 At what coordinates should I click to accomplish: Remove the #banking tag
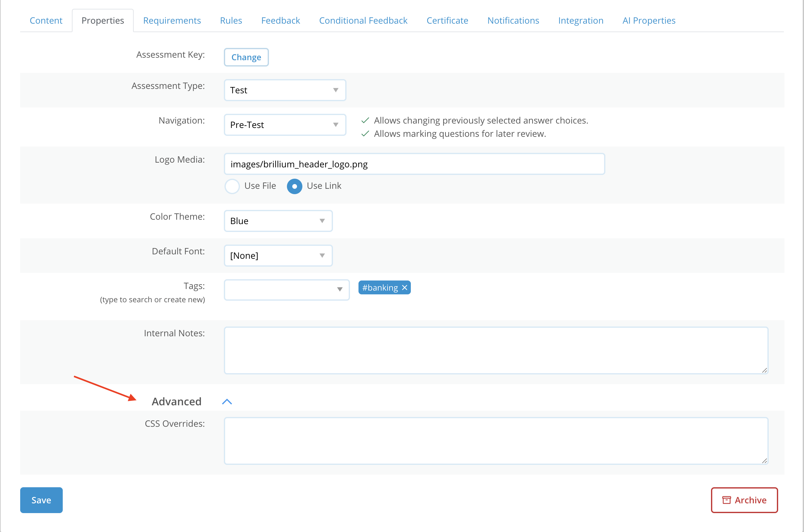(x=405, y=288)
